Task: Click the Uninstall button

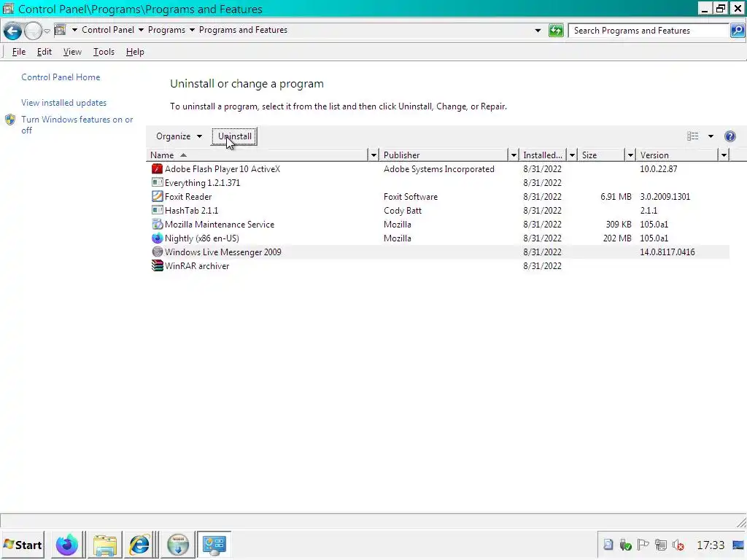Action: 234,136
